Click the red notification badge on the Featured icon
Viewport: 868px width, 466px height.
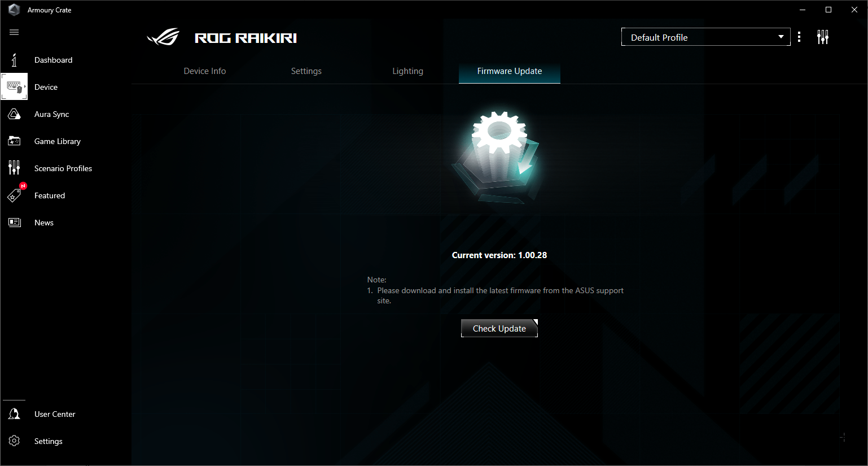pos(23,186)
